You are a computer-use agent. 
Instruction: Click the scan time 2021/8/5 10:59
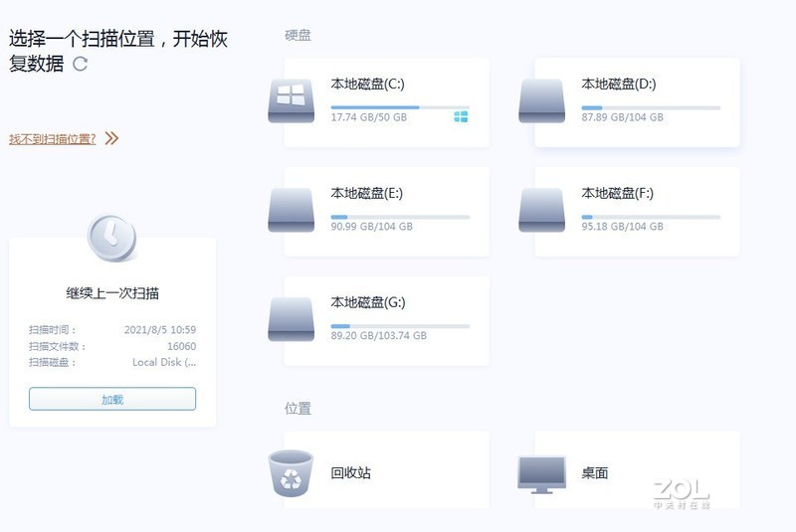160,330
